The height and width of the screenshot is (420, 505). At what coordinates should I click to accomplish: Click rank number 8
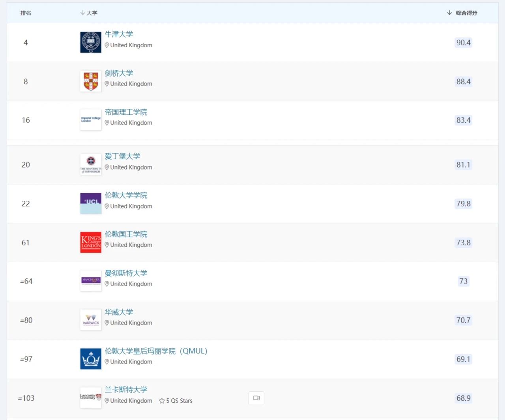[x=26, y=82]
